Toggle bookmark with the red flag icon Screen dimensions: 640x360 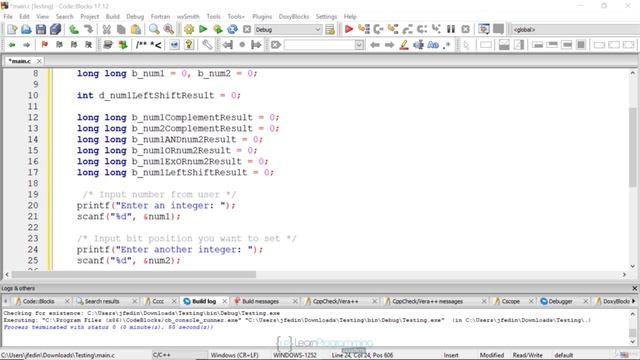click(44, 44)
